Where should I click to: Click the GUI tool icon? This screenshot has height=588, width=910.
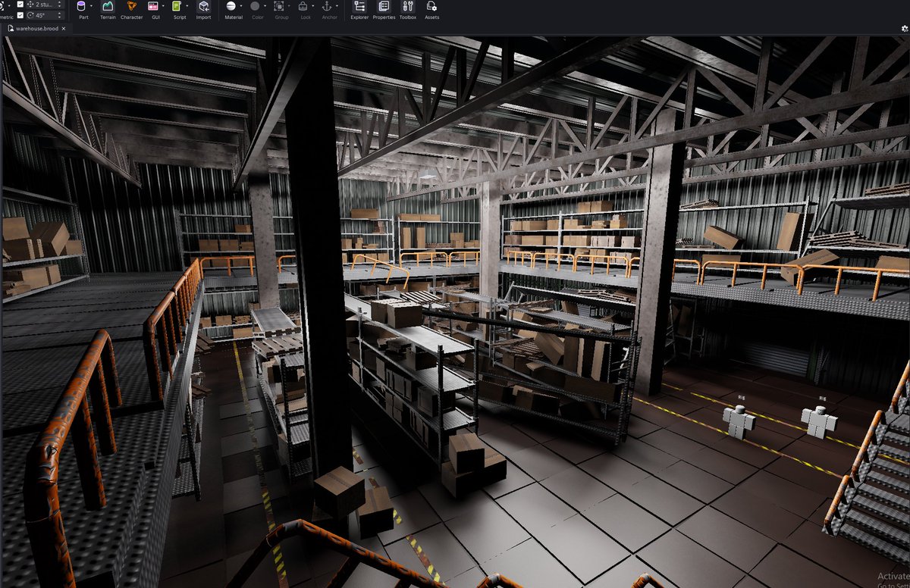(x=154, y=6)
